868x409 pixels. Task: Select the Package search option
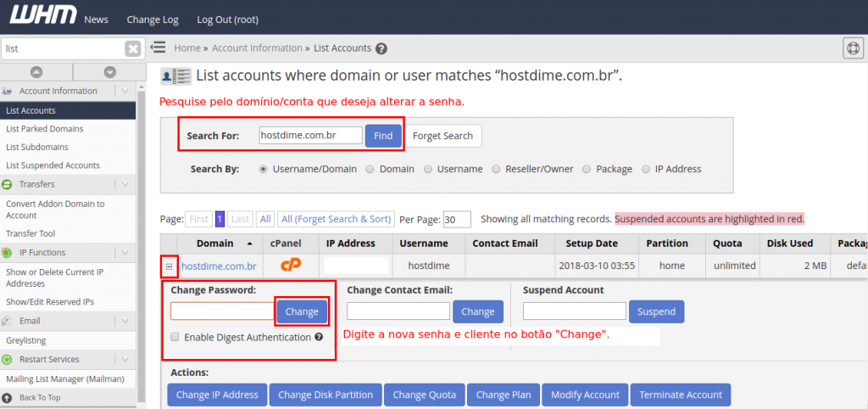click(587, 169)
